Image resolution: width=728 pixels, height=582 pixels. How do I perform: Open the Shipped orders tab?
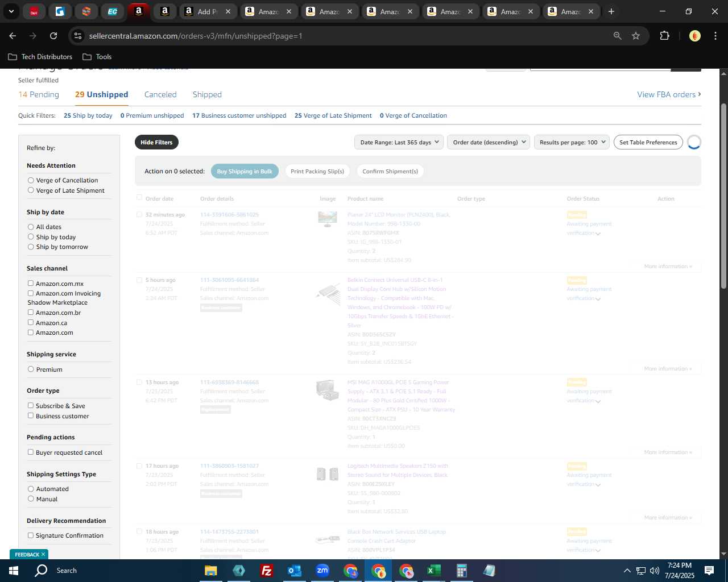pos(207,94)
